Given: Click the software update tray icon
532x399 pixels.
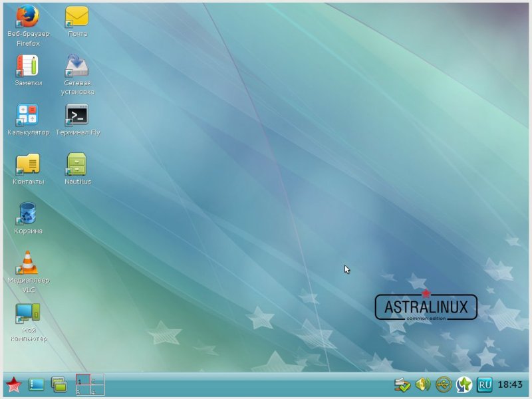Looking at the screenshot, I should pyautogui.click(x=401, y=384).
